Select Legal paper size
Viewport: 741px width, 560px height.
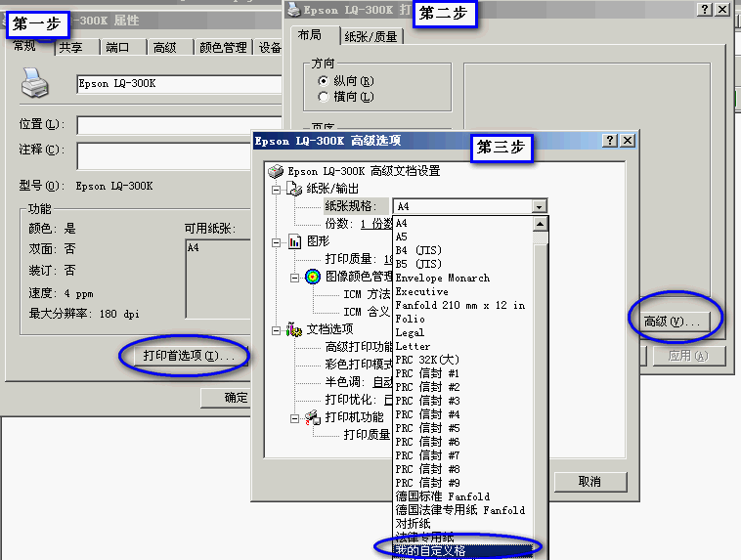click(463, 332)
